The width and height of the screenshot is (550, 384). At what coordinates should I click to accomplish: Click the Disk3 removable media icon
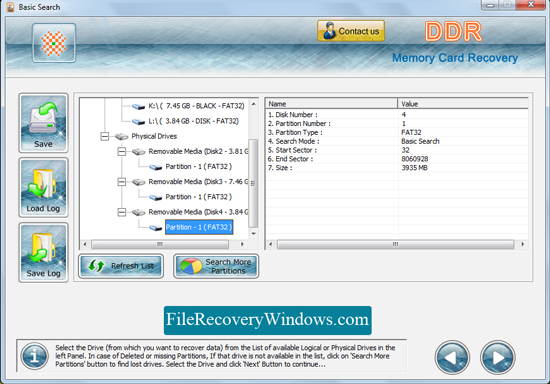[x=139, y=182]
